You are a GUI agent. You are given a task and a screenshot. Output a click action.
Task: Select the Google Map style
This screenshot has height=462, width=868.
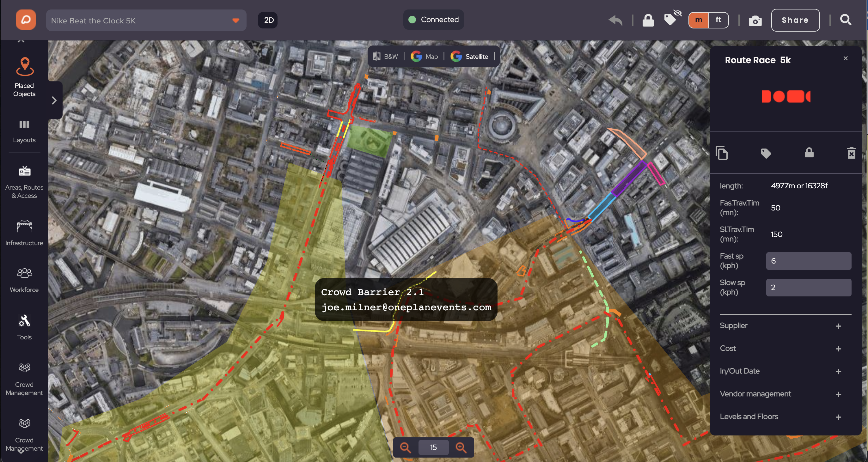(x=424, y=57)
